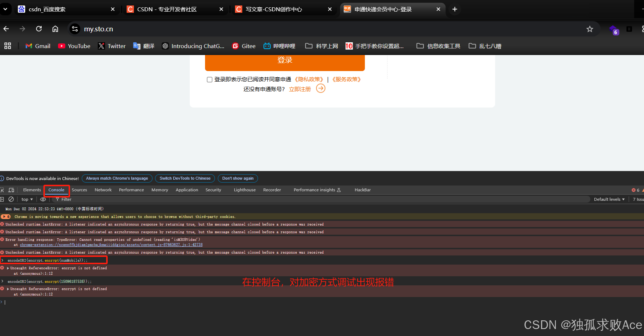Click the orange 登录 login button
This screenshot has height=336, width=644.
pyautogui.click(x=285, y=60)
